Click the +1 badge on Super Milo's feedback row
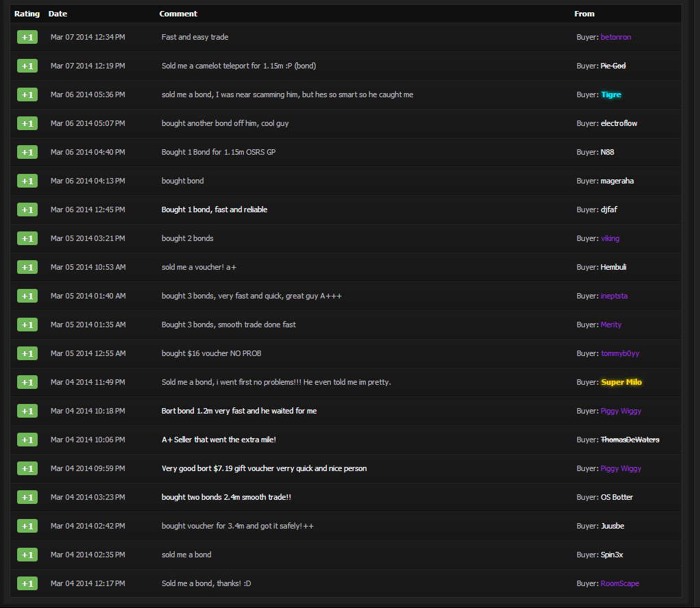Viewport: 700px width, 608px height. (x=27, y=382)
